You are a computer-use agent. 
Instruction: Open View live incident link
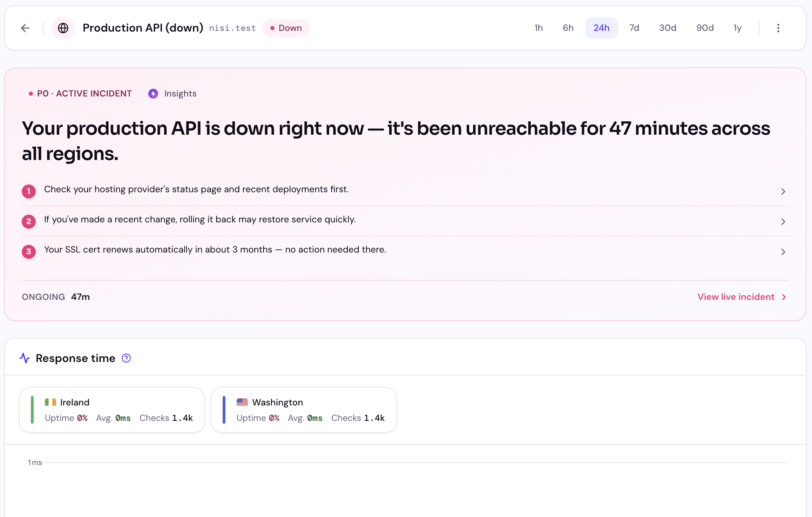coord(742,297)
